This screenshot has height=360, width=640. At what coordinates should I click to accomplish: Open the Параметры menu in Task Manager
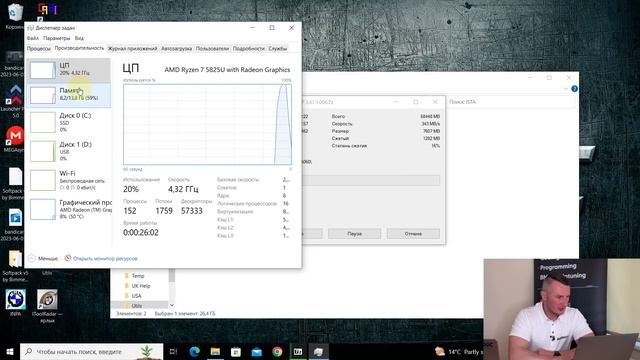coord(56,38)
